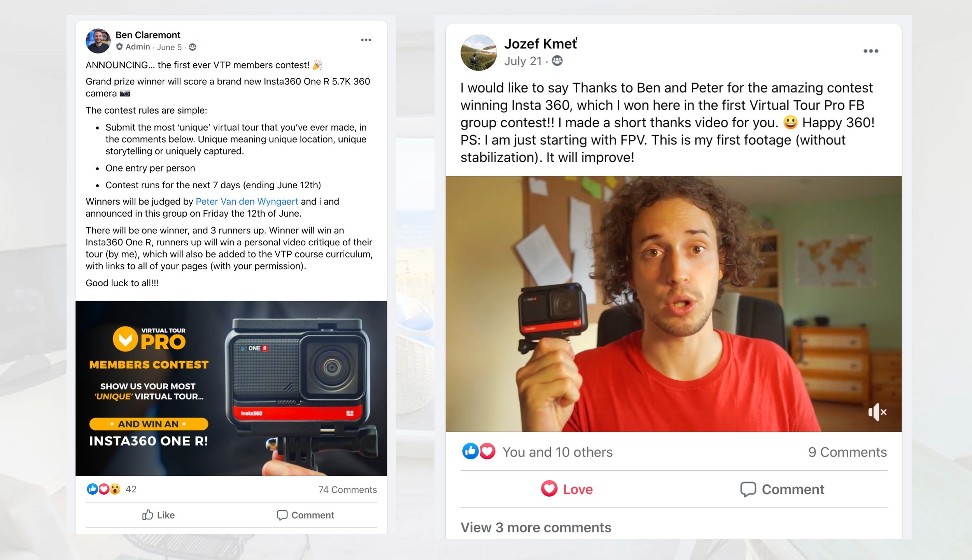Click the Admin badge shield icon
The image size is (972, 560).
(119, 47)
